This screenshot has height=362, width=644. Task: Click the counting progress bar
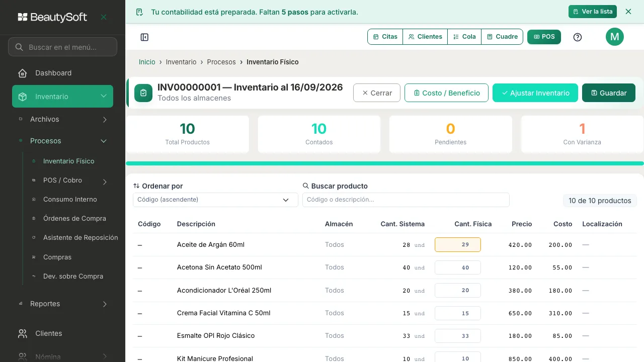click(384, 163)
